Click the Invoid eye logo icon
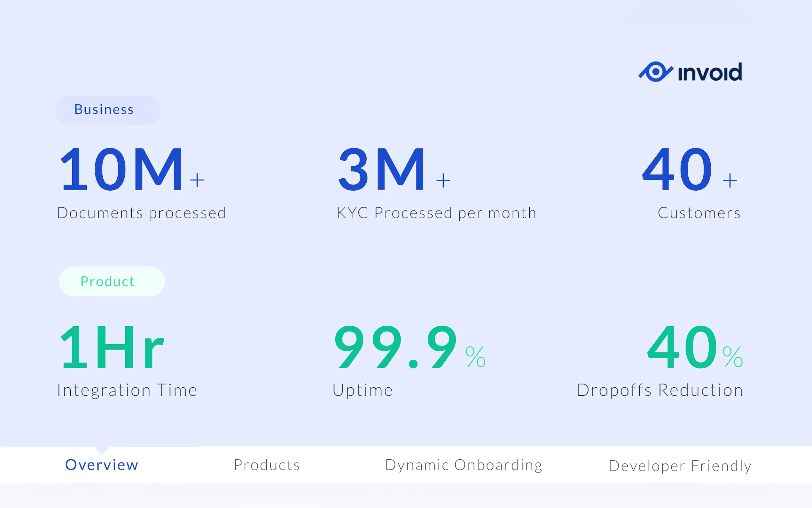The width and height of the screenshot is (812, 508). coord(655,72)
